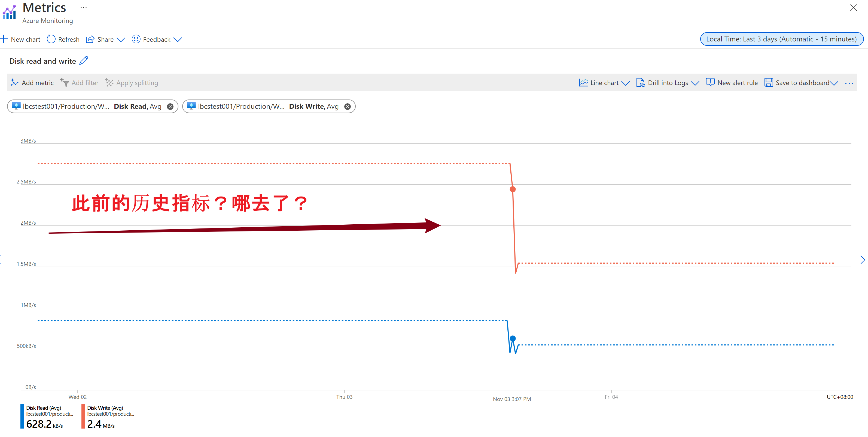Click the Drill into Logs icon

640,83
